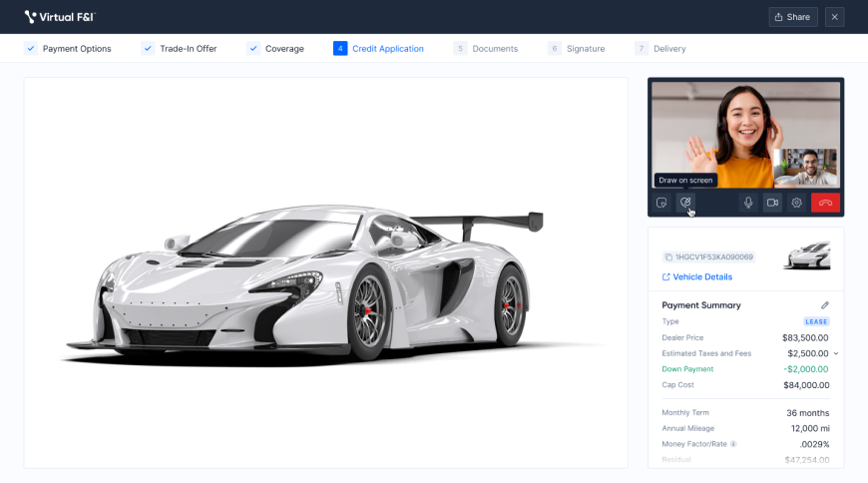Click the Virtual F&I logo
Image resolution: width=868 pixels, height=483 pixels.
click(60, 17)
